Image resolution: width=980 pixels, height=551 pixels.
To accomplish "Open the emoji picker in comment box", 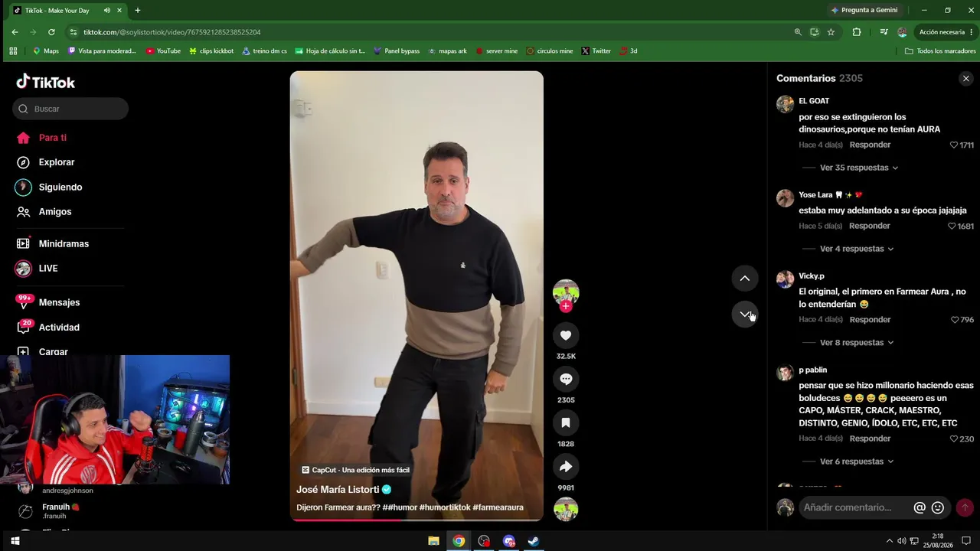I will pos(938,507).
